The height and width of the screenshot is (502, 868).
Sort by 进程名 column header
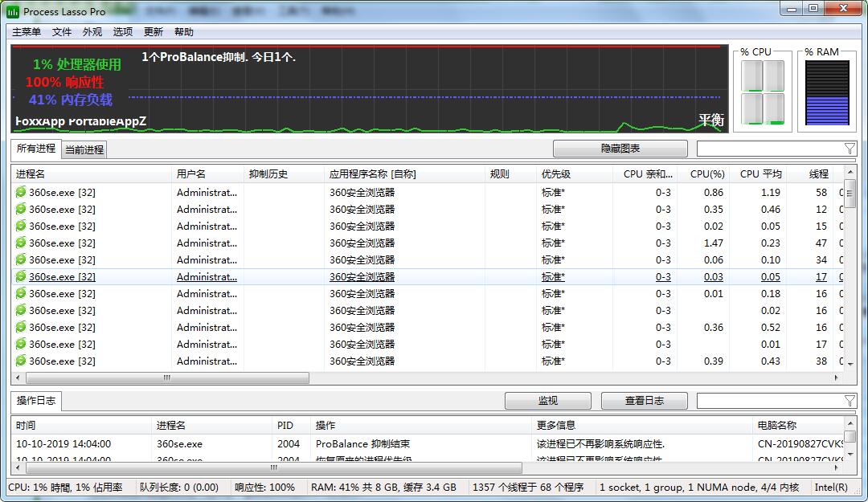coord(92,173)
